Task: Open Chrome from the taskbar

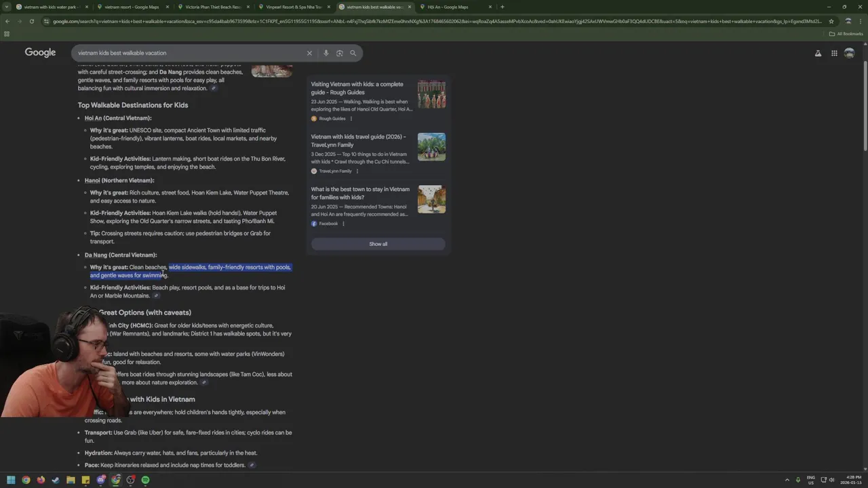Action: [26, 480]
